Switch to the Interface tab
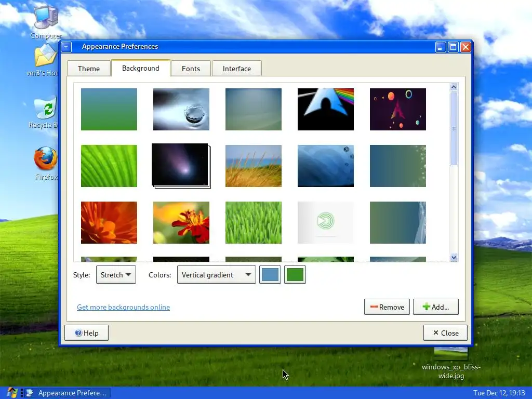The image size is (532, 399). pyautogui.click(x=236, y=69)
